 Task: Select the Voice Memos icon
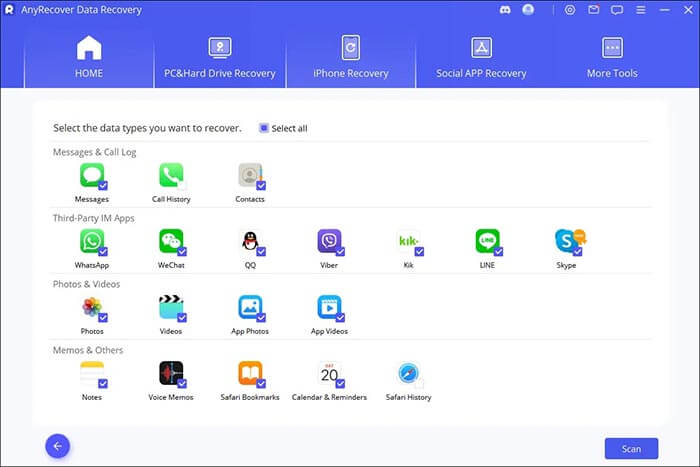[x=171, y=373]
